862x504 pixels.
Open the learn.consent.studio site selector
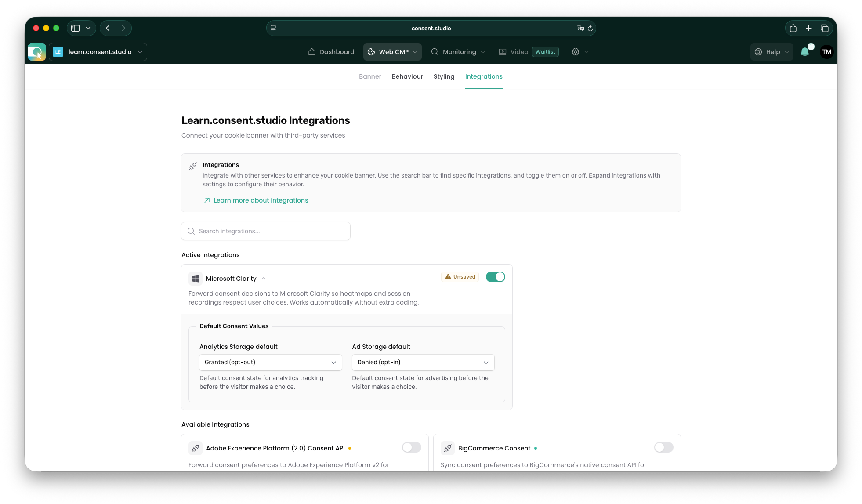[x=98, y=52]
